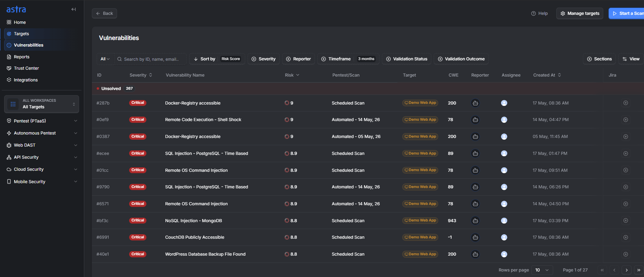This screenshot has height=277, width=644.
Task: Click reporter bot icon on row #287b
Action: tap(475, 103)
